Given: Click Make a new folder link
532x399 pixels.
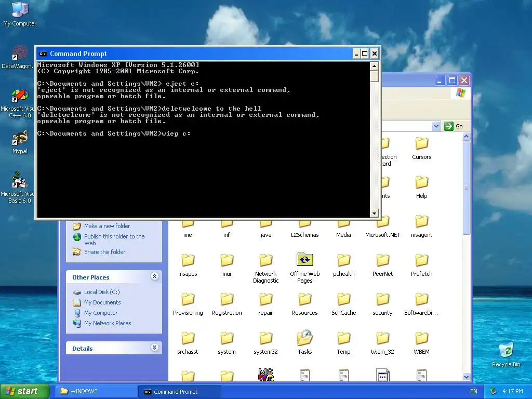Looking at the screenshot, I should 107,226.
